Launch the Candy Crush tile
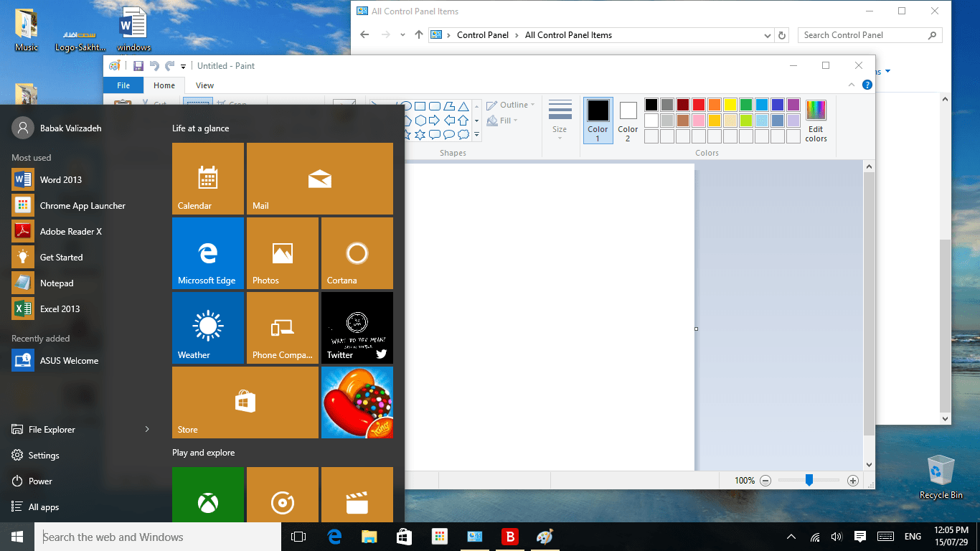The image size is (980, 551). [357, 402]
